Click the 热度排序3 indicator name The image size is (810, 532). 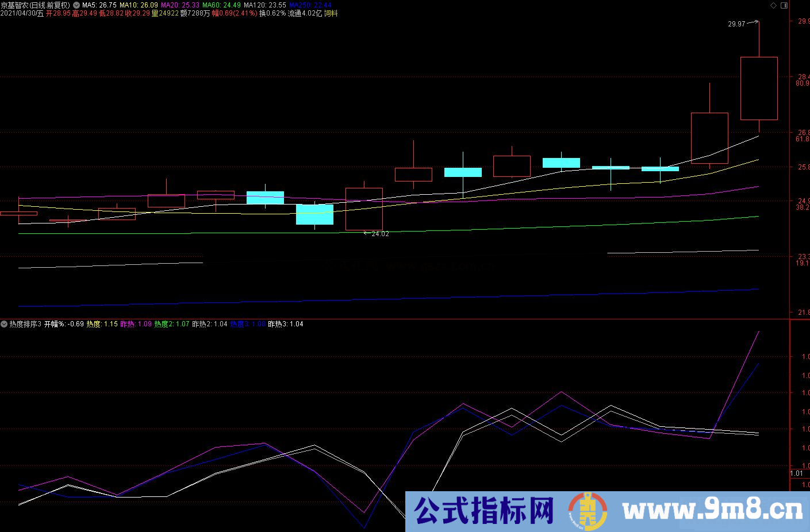click(25, 324)
